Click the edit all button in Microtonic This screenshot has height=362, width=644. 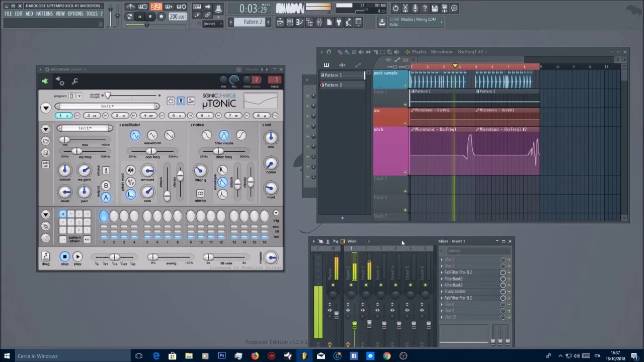coord(46,164)
